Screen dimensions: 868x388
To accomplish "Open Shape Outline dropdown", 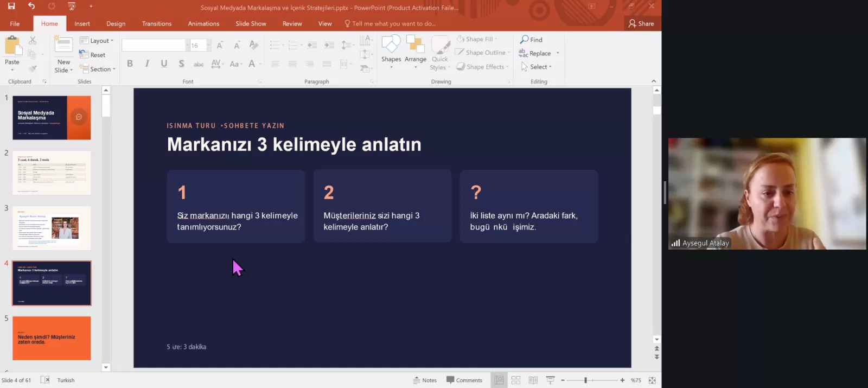I will coord(483,53).
